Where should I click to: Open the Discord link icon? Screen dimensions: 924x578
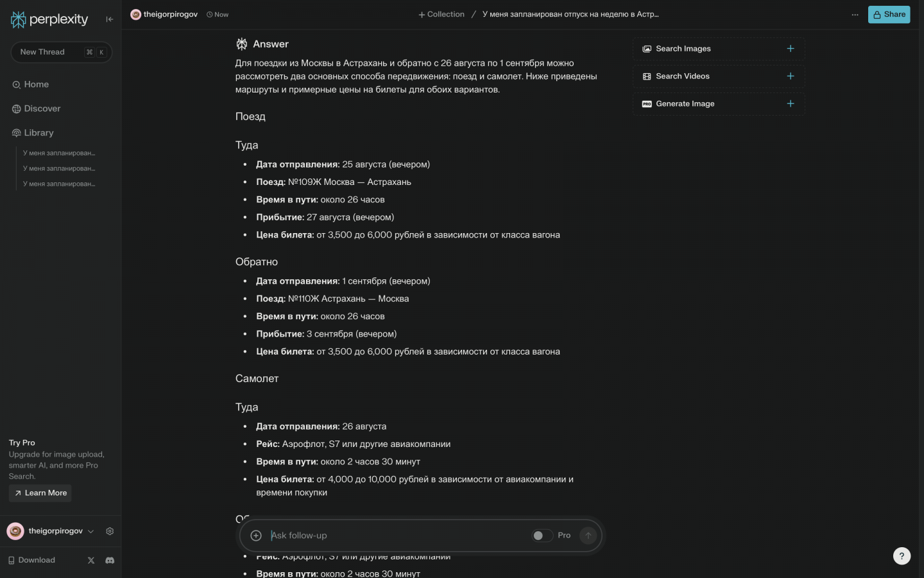(x=110, y=560)
